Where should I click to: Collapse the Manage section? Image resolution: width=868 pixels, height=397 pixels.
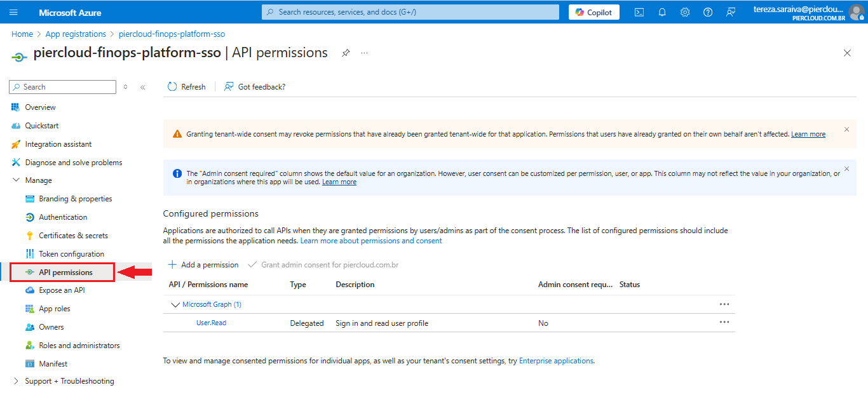click(17, 180)
